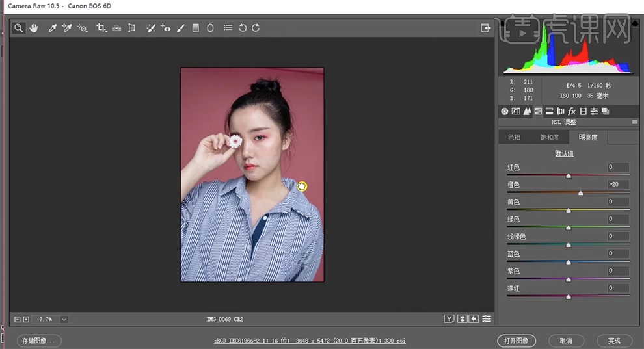Select the Graduated Filter tool
The height and width of the screenshot is (349, 644).
click(196, 28)
